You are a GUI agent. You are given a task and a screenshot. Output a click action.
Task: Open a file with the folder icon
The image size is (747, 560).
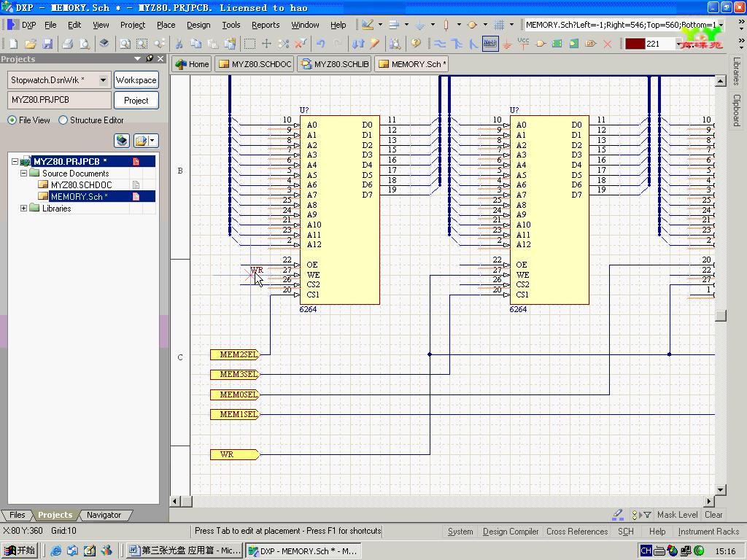[31, 44]
